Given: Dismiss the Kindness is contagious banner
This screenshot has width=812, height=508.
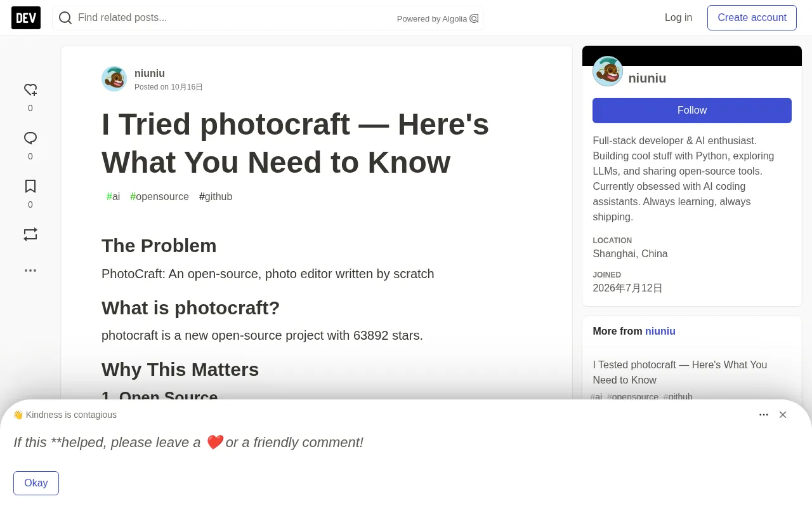Looking at the screenshot, I should coord(783,415).
